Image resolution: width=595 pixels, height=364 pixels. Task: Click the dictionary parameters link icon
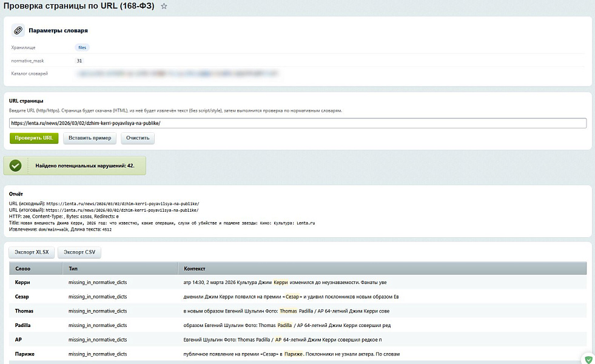coord(18,30)
